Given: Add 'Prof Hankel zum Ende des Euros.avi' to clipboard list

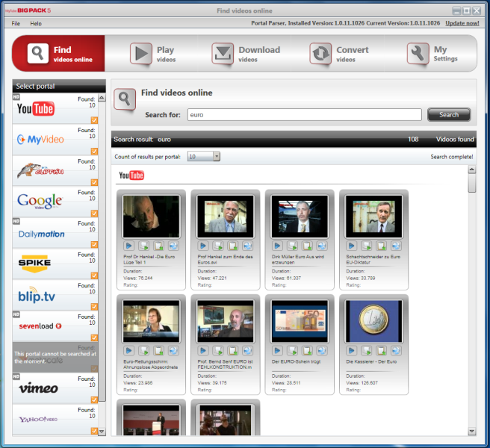Looking at the screenshot, I should coord(233,246).
